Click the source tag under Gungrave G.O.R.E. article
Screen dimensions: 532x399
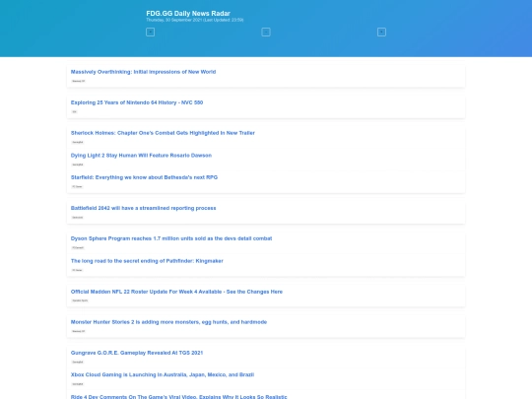pos(78,362)
